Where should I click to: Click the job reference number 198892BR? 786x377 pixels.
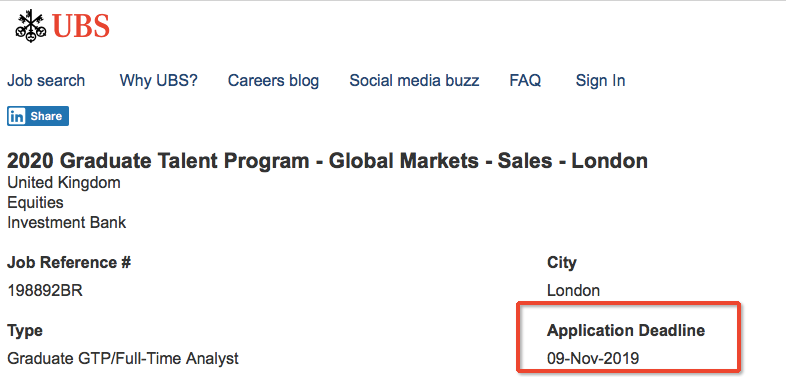[x=45, y=290]
